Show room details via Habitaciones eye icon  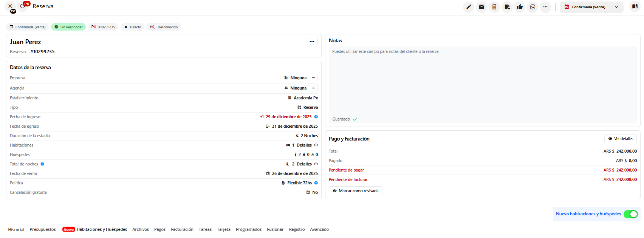[x=316, y=145]
